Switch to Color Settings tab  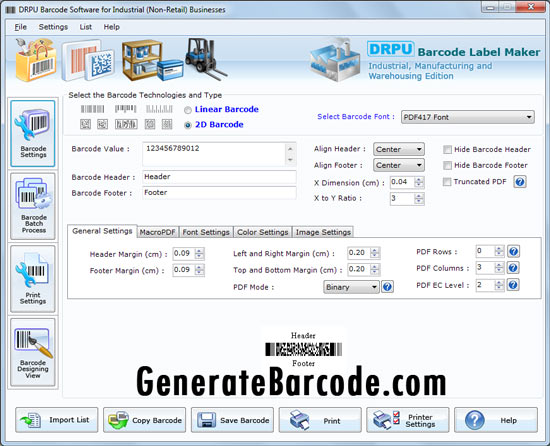pos(263,232)
